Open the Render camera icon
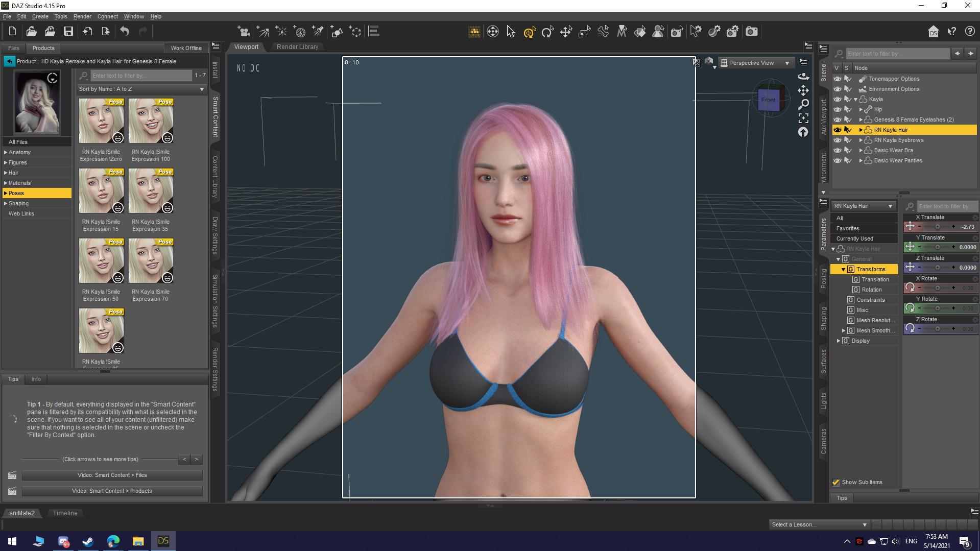The width and height of the screenshot is (980, 551). tap(751, 31)
